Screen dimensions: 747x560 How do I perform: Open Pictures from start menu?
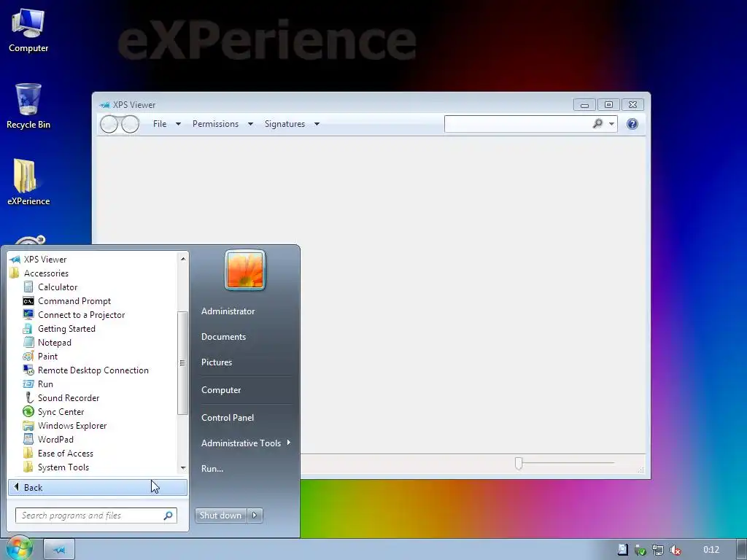(x=217, y=362)
